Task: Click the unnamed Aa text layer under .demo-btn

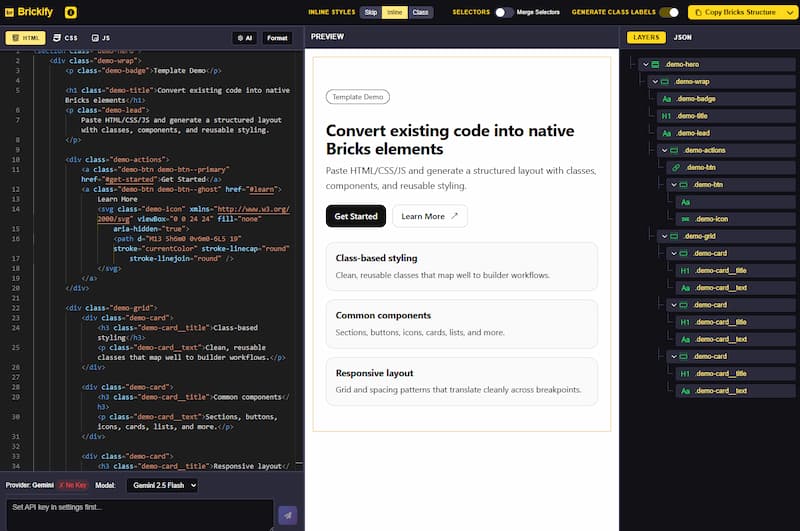Action: tap(734, 202)
